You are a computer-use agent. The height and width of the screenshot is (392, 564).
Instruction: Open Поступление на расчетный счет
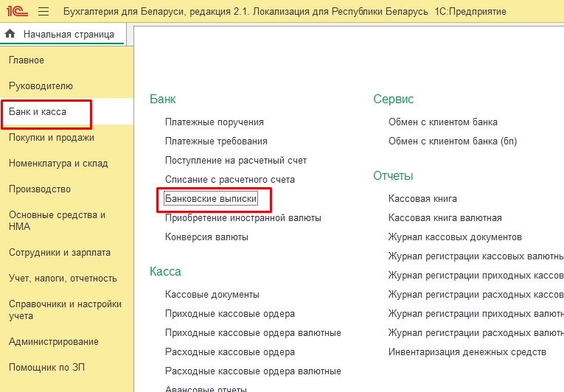[236, 161]
